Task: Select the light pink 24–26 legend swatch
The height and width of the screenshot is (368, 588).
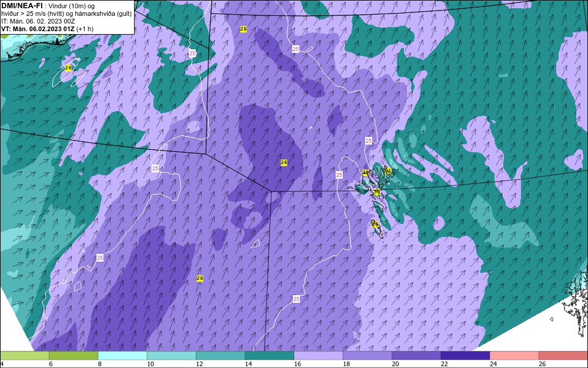Action: (514, 356)
